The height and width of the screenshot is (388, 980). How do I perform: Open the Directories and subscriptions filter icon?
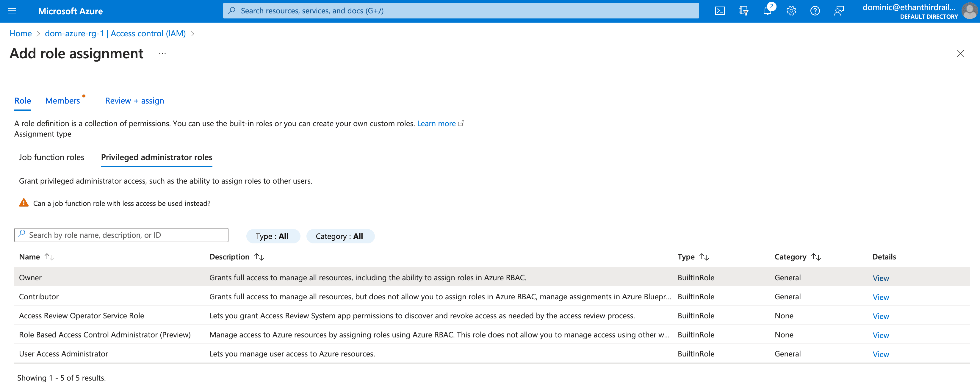tap(743, 11)
